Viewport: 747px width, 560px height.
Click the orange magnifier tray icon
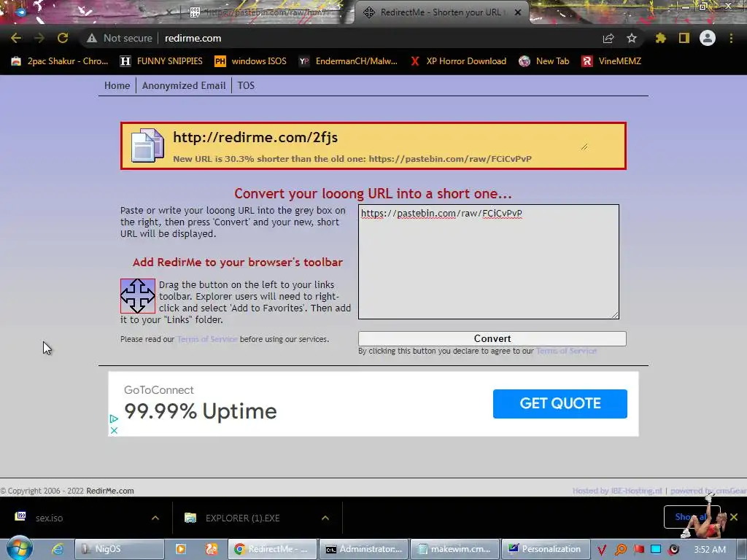(x=621, y=550)
